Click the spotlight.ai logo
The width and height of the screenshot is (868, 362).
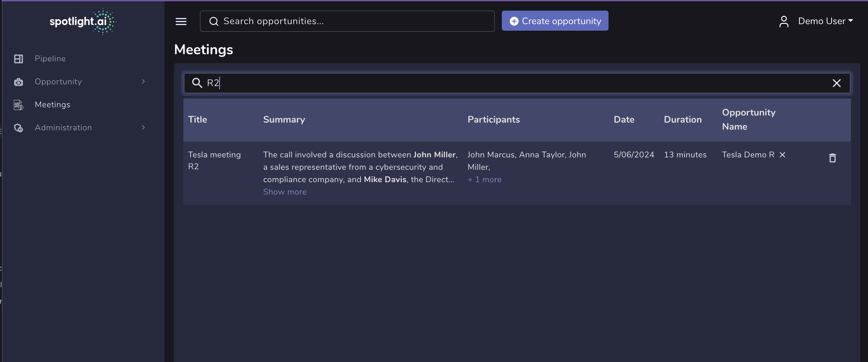83,22
